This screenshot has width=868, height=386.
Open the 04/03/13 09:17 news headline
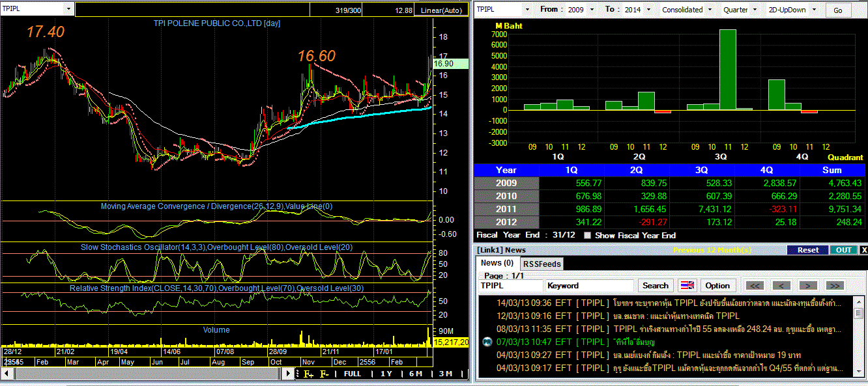668,368
